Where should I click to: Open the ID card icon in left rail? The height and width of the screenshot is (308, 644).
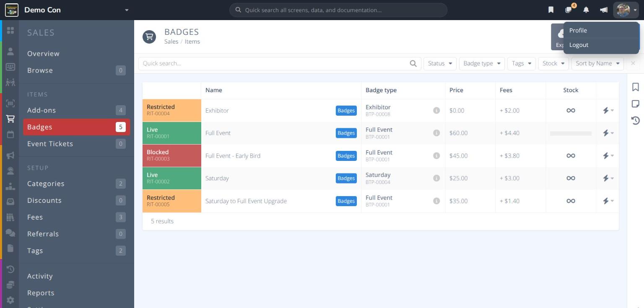[10, 67]
